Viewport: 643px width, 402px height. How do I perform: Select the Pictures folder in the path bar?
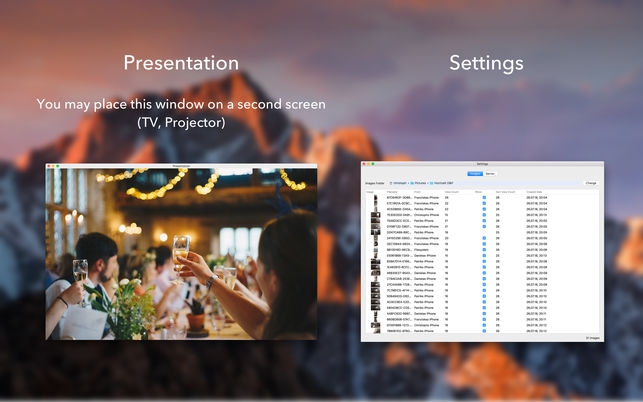point(418,183)
